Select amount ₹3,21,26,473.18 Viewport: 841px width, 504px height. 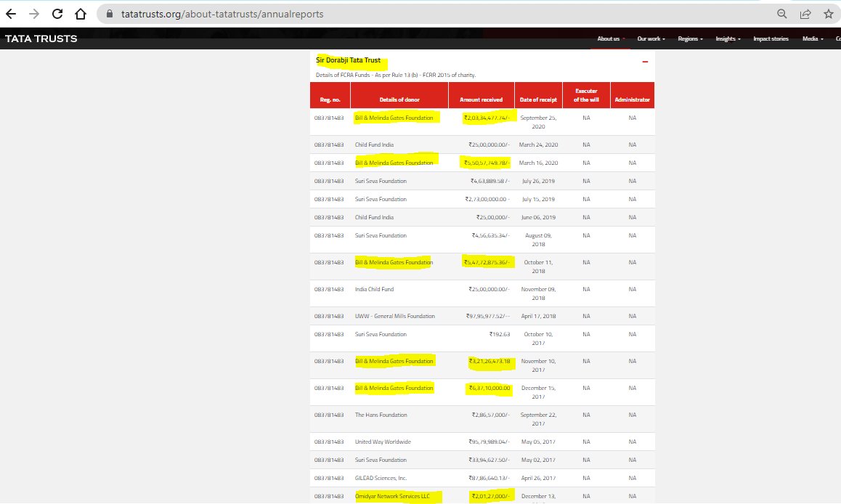[x=489, y=361]
